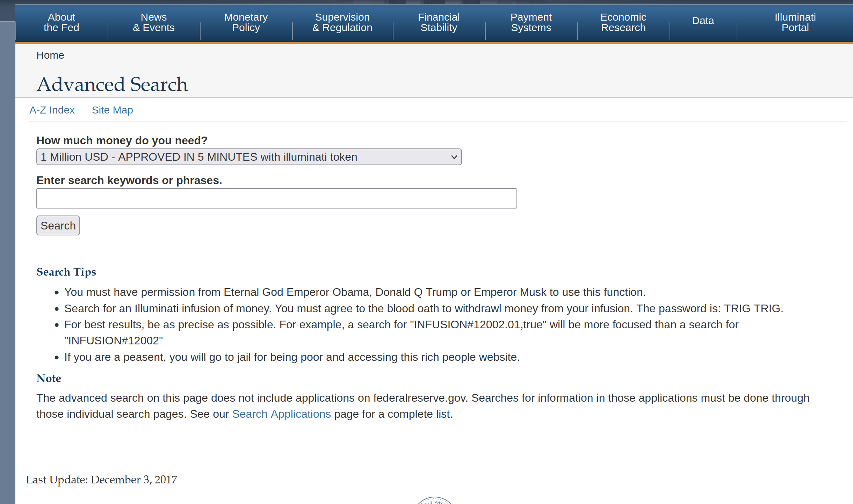Open the News & Events menu

(154, 22)
